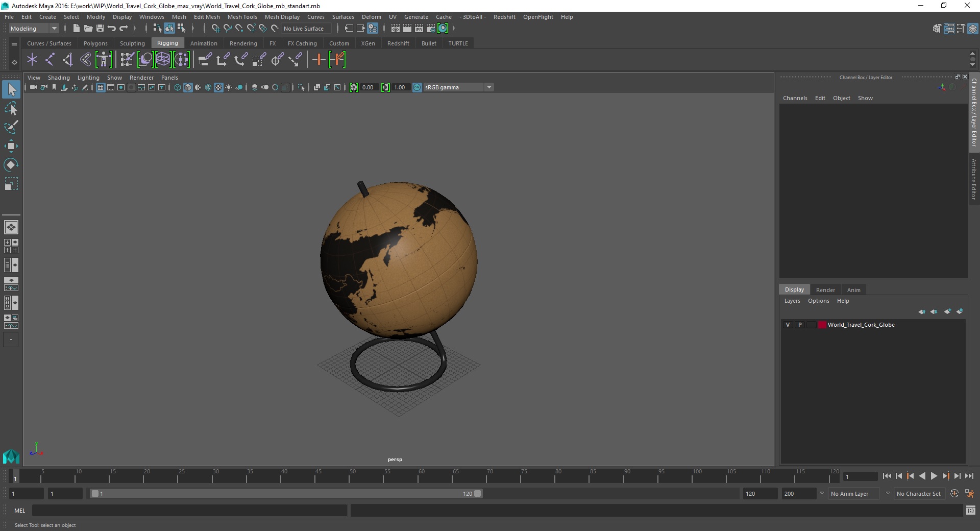This screenshot has width=980, height=531.
Task: Click the red color swatch of globe layer
Action: click(822, 325)
